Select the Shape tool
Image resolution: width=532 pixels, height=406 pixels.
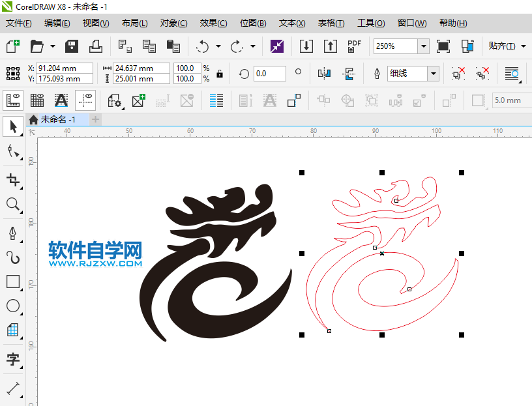point(12,151)
